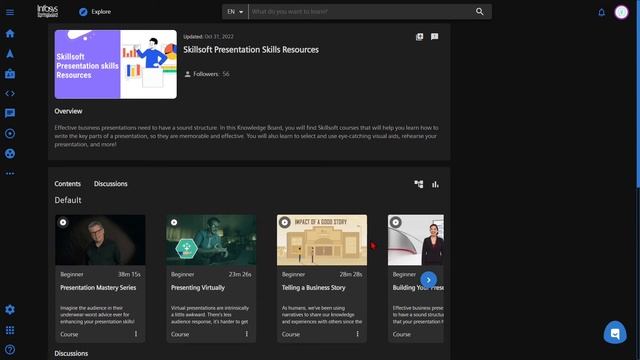Open the Building Your Presentation thumbnail
640x360 pixels.
[x=416, y=240]
